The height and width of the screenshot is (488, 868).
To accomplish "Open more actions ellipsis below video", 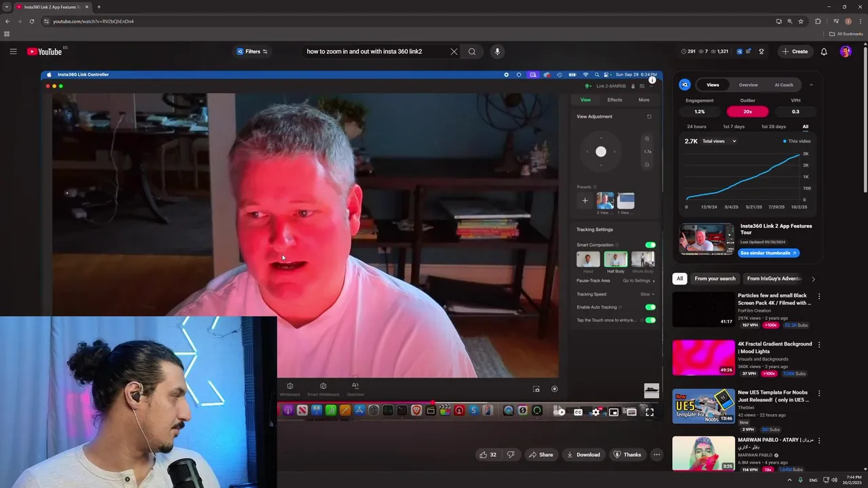I will (656, 455).
